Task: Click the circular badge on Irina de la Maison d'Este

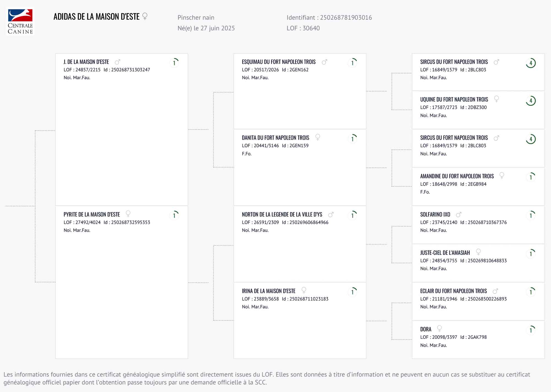Action: click(x=352, y=292)
